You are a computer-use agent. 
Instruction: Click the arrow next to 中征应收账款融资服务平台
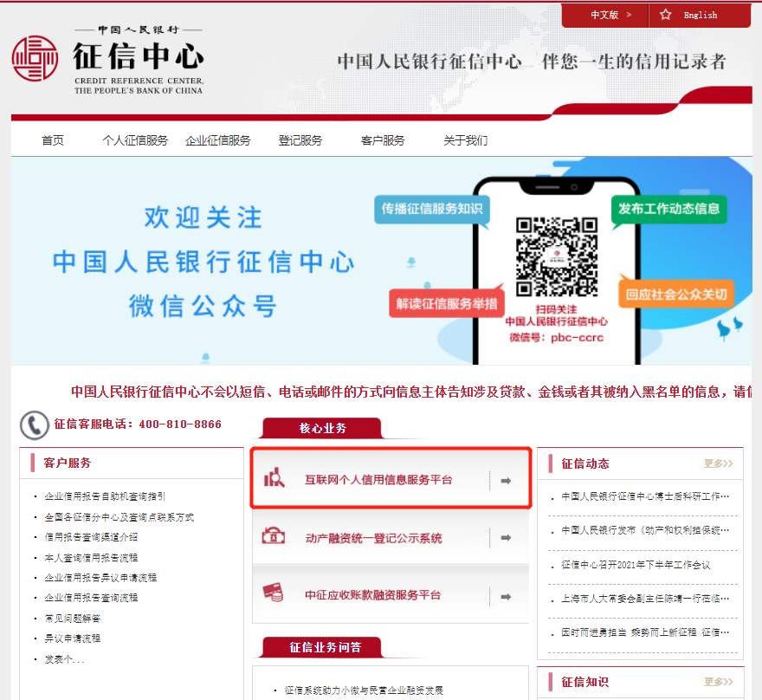point(506,596)
